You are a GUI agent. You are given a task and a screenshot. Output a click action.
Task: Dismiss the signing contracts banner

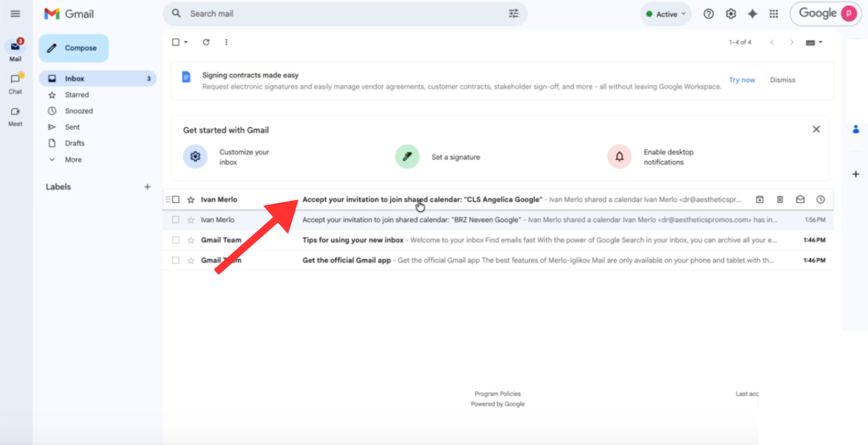coord(782,80)
